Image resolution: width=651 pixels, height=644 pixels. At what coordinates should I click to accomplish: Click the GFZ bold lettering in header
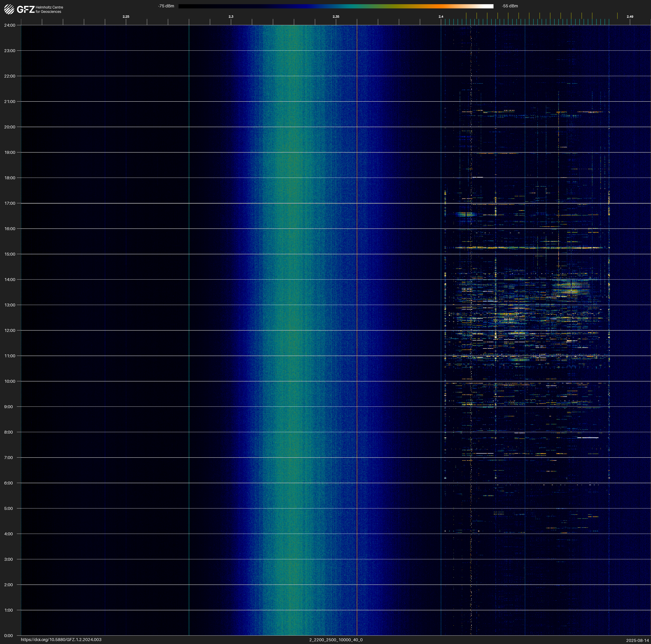point(26,9)
